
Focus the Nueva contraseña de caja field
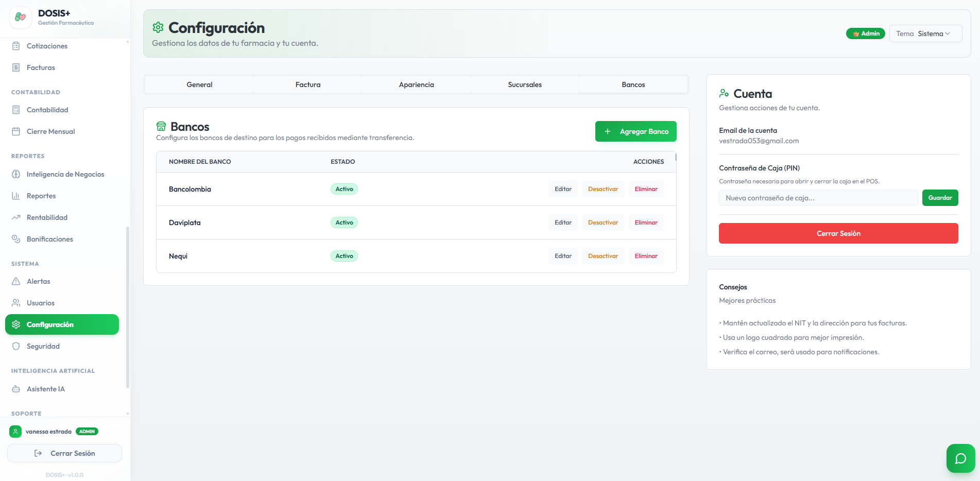tap(818, 198)
